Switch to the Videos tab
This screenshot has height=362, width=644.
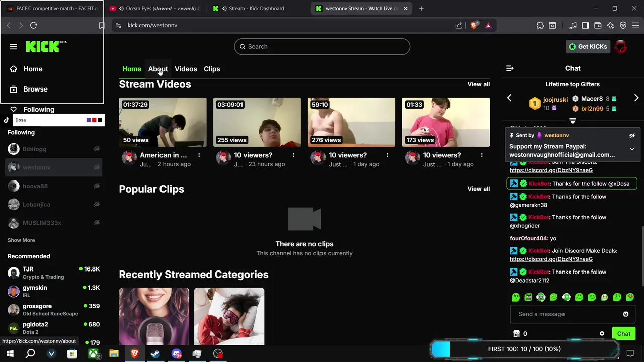pyautogui.click(x=186, y=69)
